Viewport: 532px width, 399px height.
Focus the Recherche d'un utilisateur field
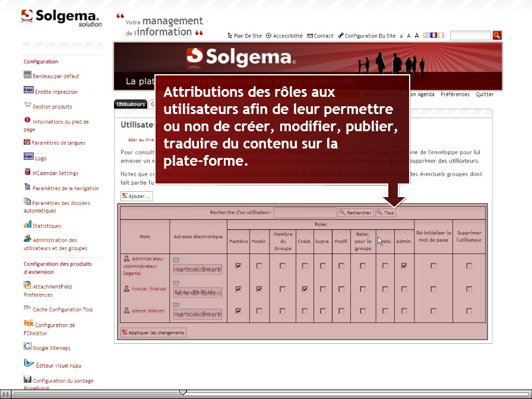(x=305, y=213)
